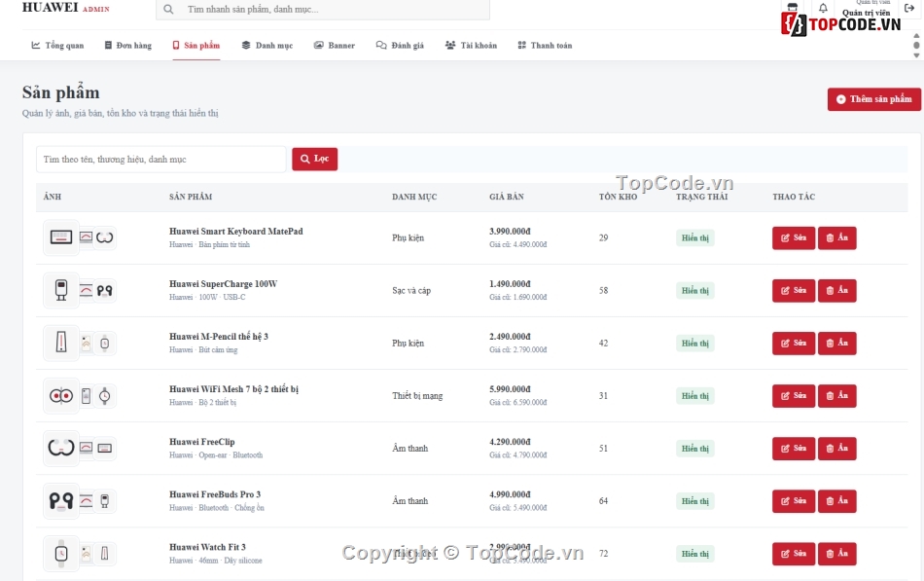Switch to the Đánh giá tab
924x581 pixels.
400,46
